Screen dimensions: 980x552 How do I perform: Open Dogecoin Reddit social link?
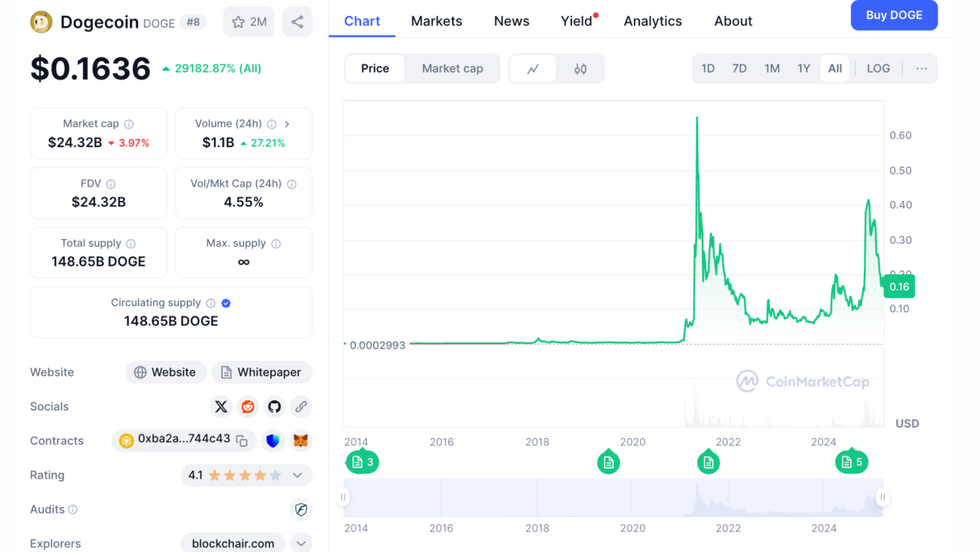pyautogui.click(x=248, y=406)
